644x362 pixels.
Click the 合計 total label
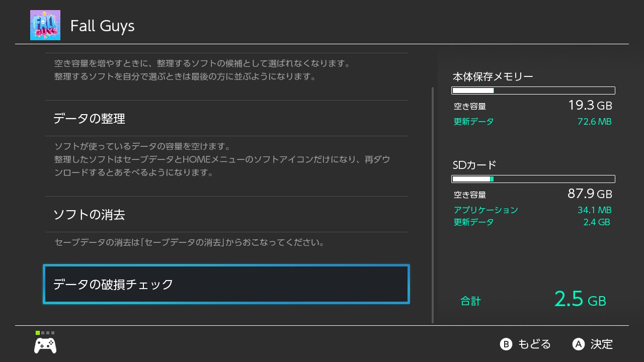coord(470,301)
